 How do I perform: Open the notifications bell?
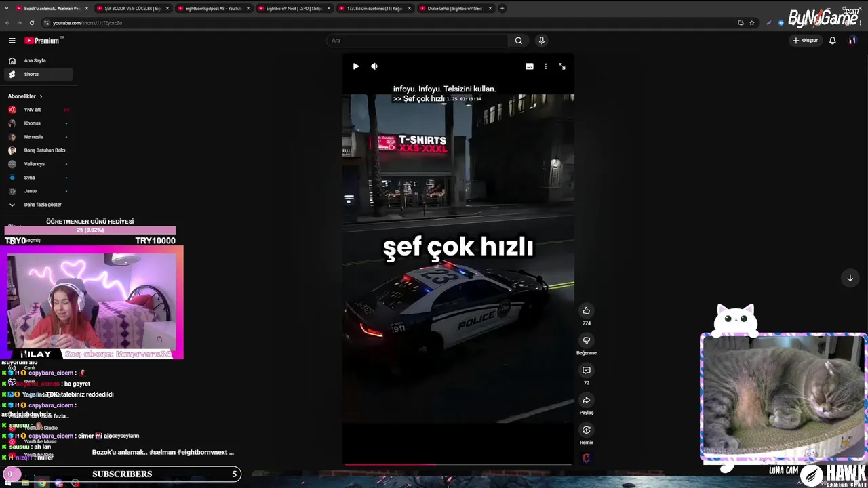click(833, 41)
